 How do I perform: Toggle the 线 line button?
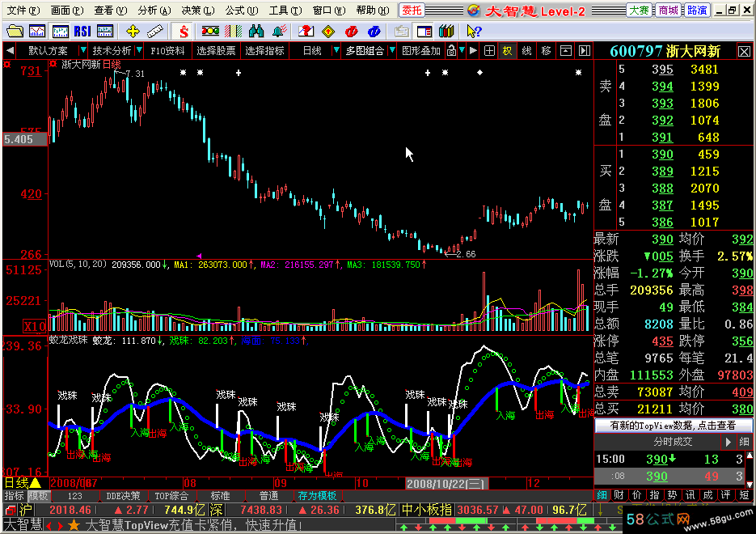[526, 50]
